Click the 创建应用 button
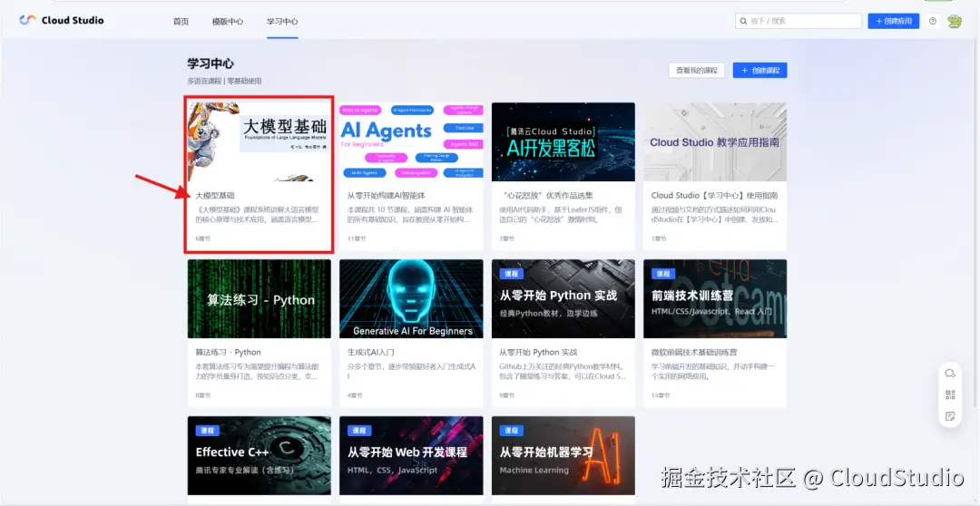The image size is (980, 506). pyautogui.click(x=893, y=21)
